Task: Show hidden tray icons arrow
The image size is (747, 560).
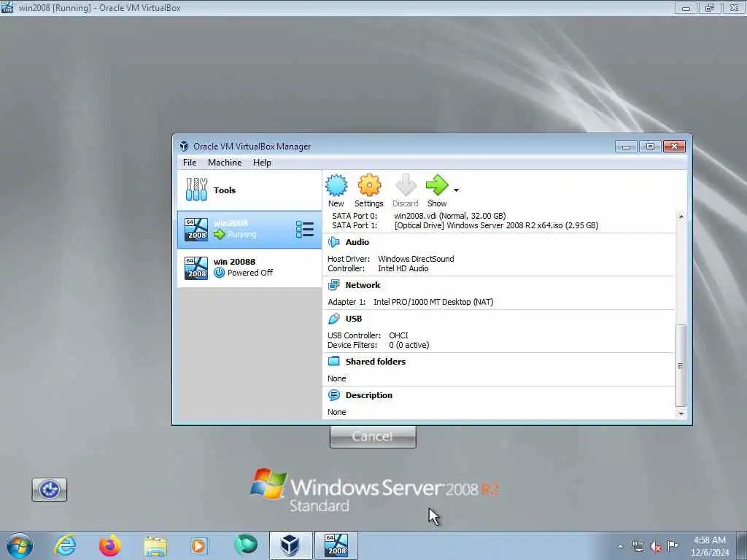Action: point(620,547)
